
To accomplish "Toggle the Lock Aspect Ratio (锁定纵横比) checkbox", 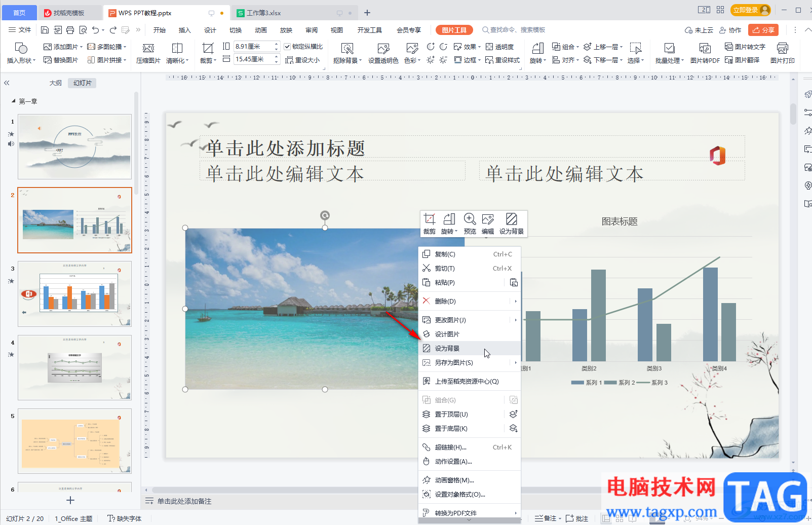I will point(287,47).
